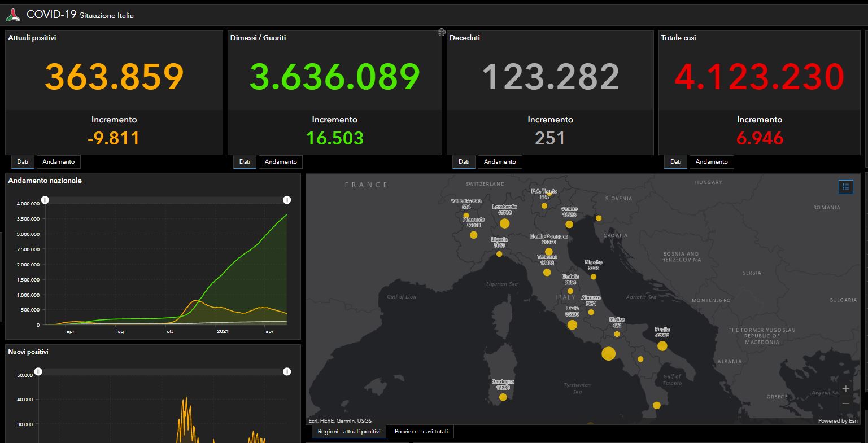
Task: Click the -9.811 increment value
Action: [x=114, y=138]
